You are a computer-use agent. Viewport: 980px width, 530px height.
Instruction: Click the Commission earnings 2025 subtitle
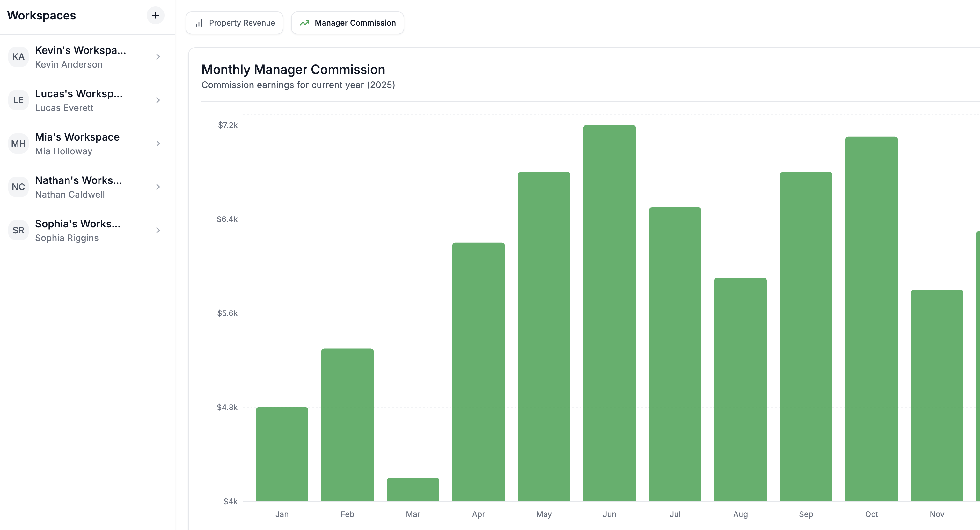tap(298, 85)
